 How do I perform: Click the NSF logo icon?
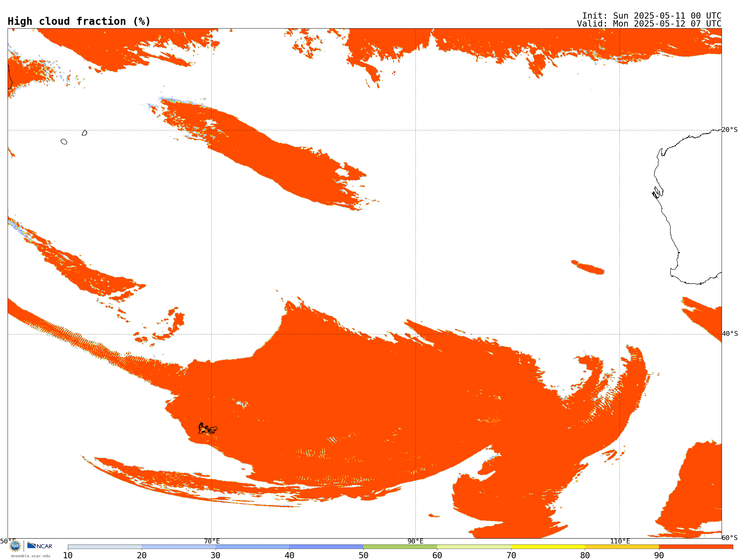(x=15, y=546)
